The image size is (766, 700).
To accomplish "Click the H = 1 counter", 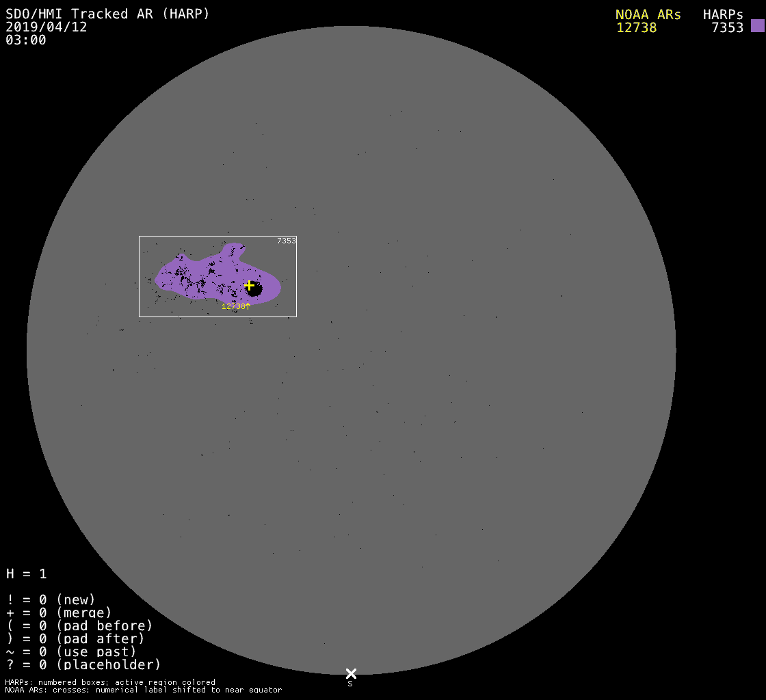I will 27,574.
